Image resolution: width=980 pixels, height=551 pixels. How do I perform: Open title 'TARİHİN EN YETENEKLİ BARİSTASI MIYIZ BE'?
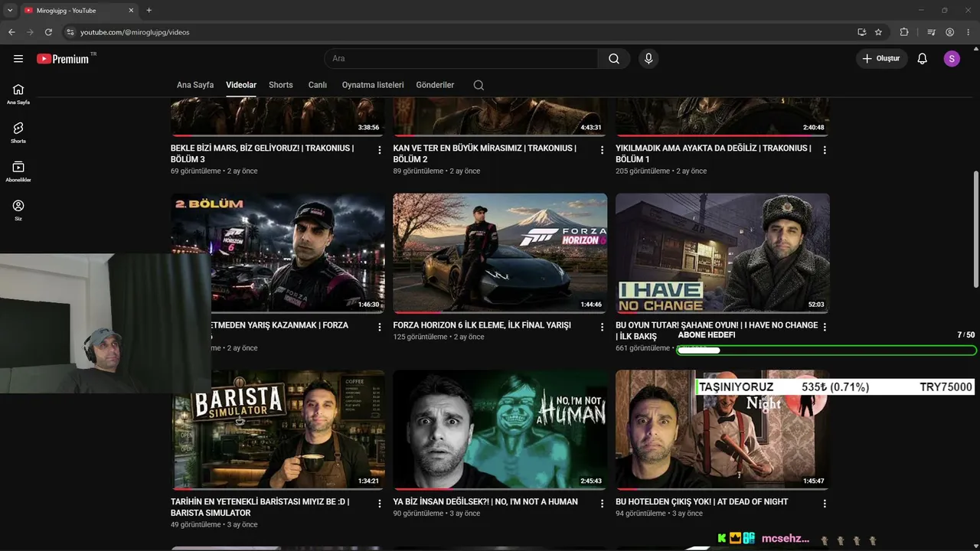[260, 507]
